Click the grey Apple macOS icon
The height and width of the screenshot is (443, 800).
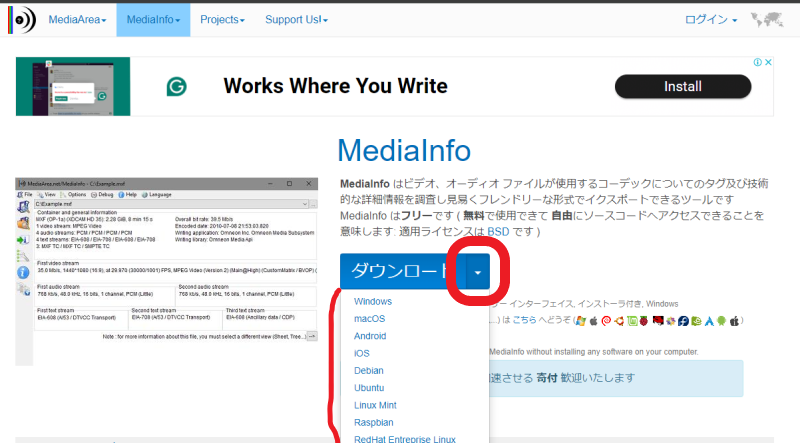coord(593,321)
